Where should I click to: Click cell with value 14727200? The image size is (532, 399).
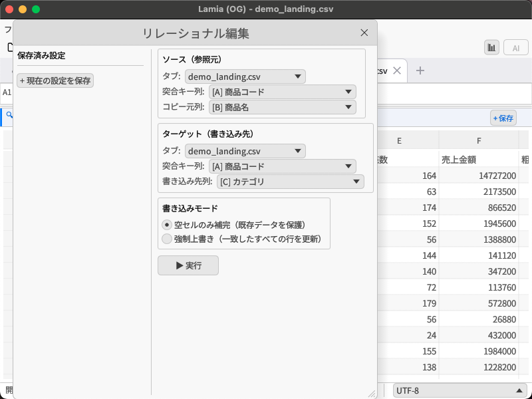pyautogui.click(x=479, y=176)
